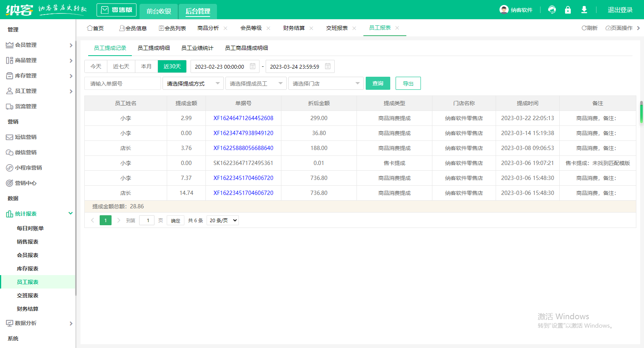Open 销售报表 in the sidebar
Viewport: 644px width, 348px height.
coord(28,242)
